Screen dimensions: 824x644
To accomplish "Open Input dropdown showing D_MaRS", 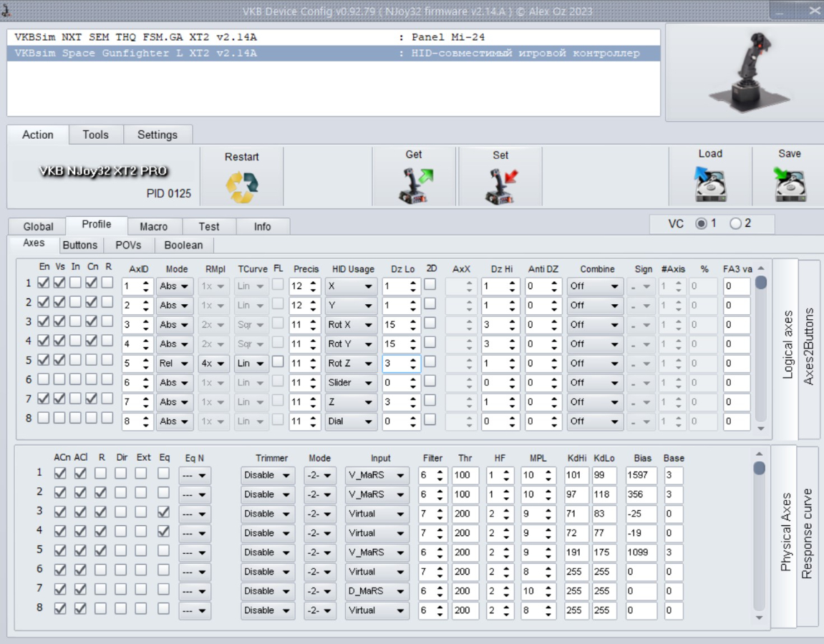I will [377, 591].
